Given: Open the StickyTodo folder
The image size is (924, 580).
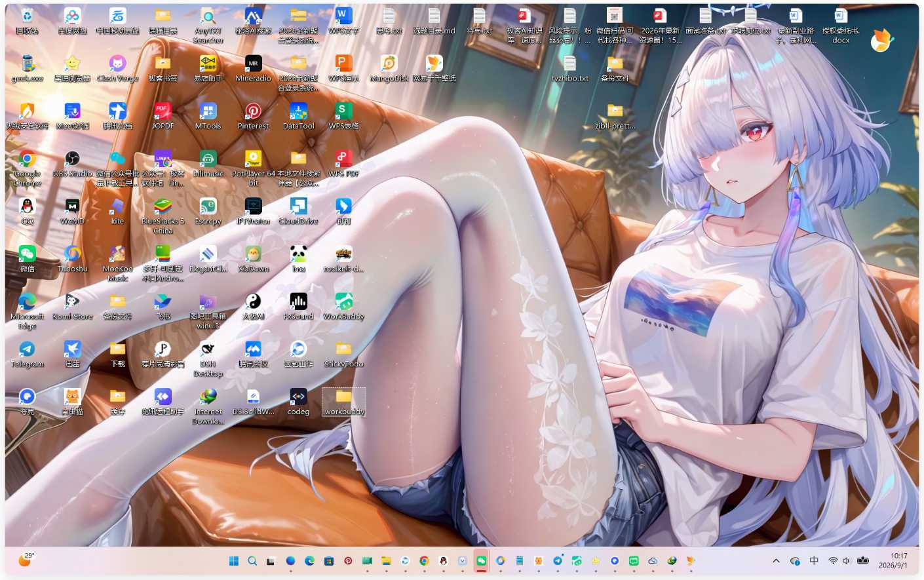Looking at the screenshot, I should 343,355.
